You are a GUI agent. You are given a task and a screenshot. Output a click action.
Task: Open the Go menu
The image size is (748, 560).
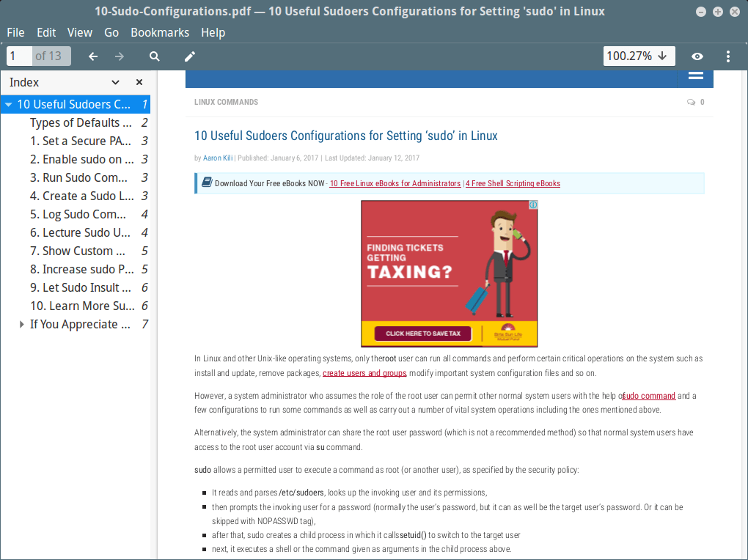pyautogui.click(x=111, y=32)
